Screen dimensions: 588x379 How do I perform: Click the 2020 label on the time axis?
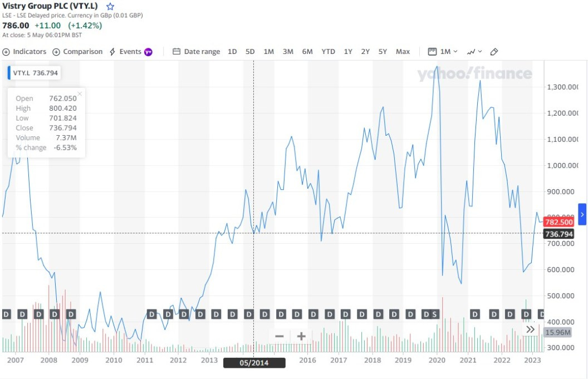[x=437, y=360]
